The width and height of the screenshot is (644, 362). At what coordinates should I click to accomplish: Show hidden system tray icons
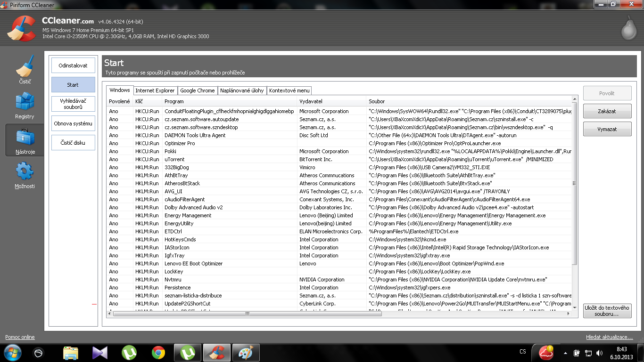566,353
